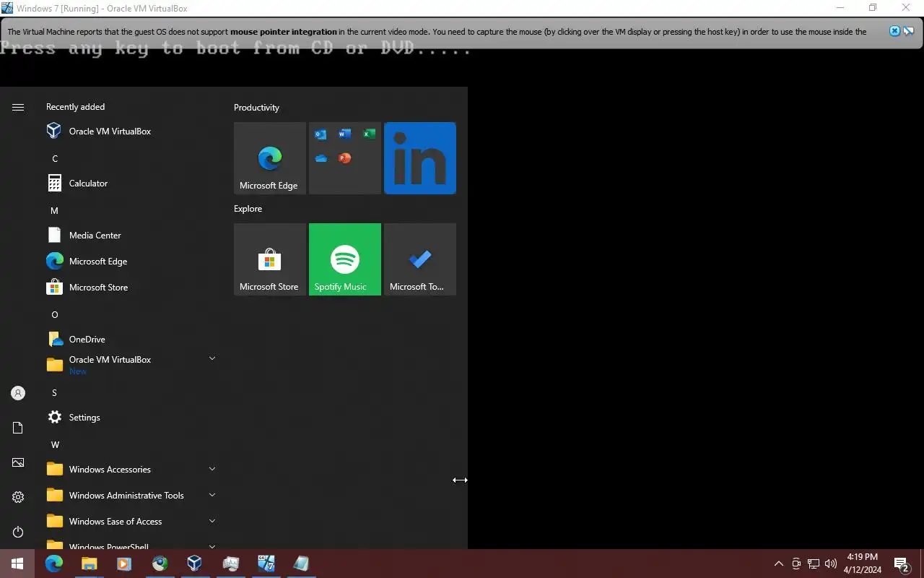Viewport: 924px width, 578px height.
Task: Open Media Center from the app list
Action: (130, 236)
